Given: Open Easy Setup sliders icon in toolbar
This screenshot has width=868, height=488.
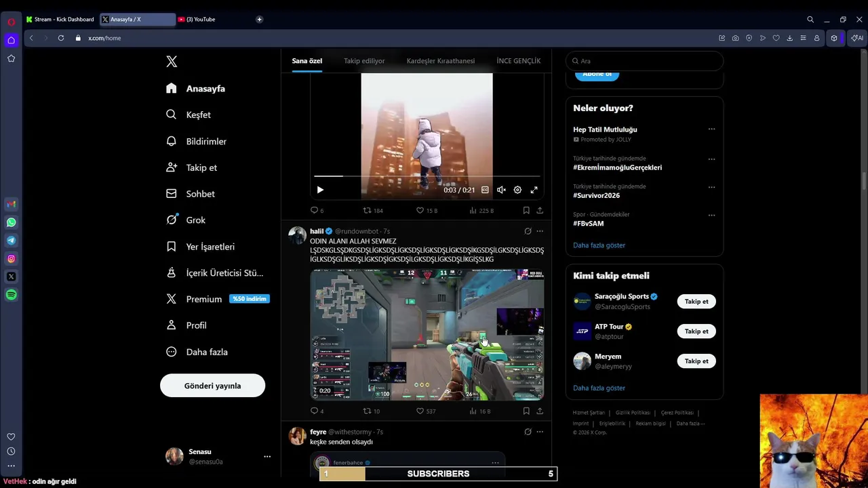Looking at the screenshot, I should [804, 38].
